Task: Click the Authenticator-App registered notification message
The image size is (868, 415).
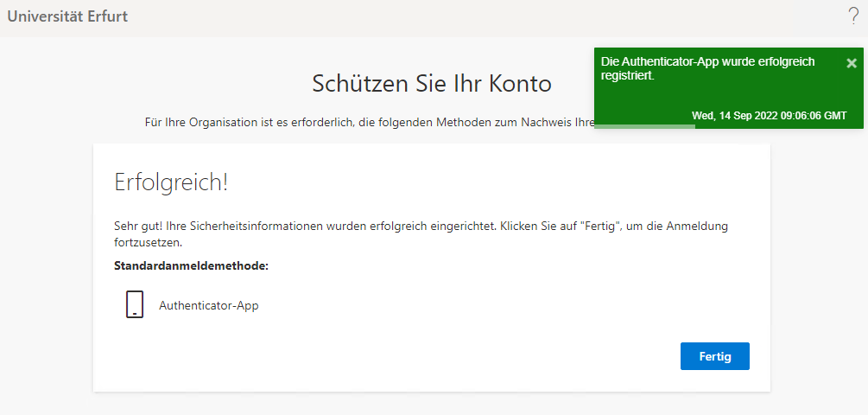Action: 707,69
